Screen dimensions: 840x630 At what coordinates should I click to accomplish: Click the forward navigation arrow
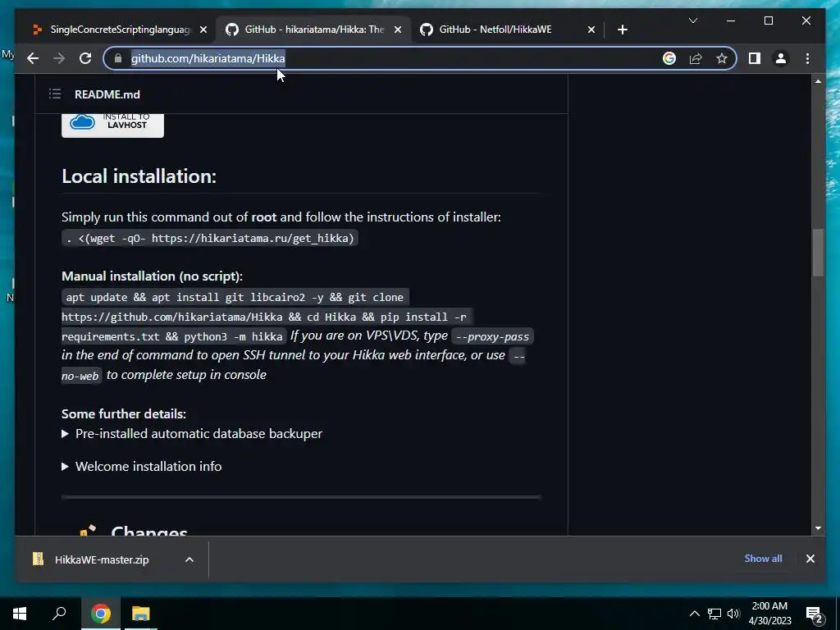(59, 58)
